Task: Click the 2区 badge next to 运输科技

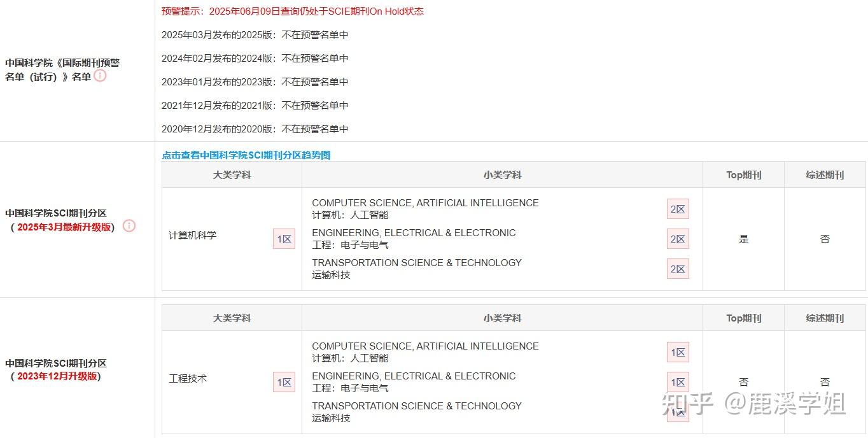Action: (x=678, y=268)
